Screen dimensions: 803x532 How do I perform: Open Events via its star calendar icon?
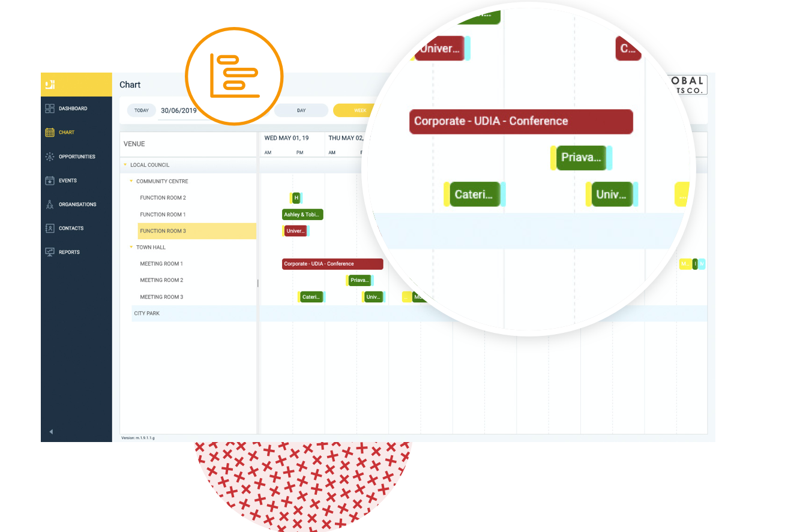pyautogui.click(x=50, y=181)
